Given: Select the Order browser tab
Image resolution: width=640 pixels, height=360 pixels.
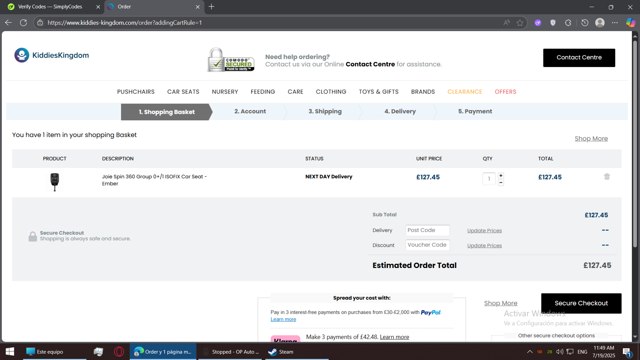Looking at the screenshot, I should pos(153,7).
